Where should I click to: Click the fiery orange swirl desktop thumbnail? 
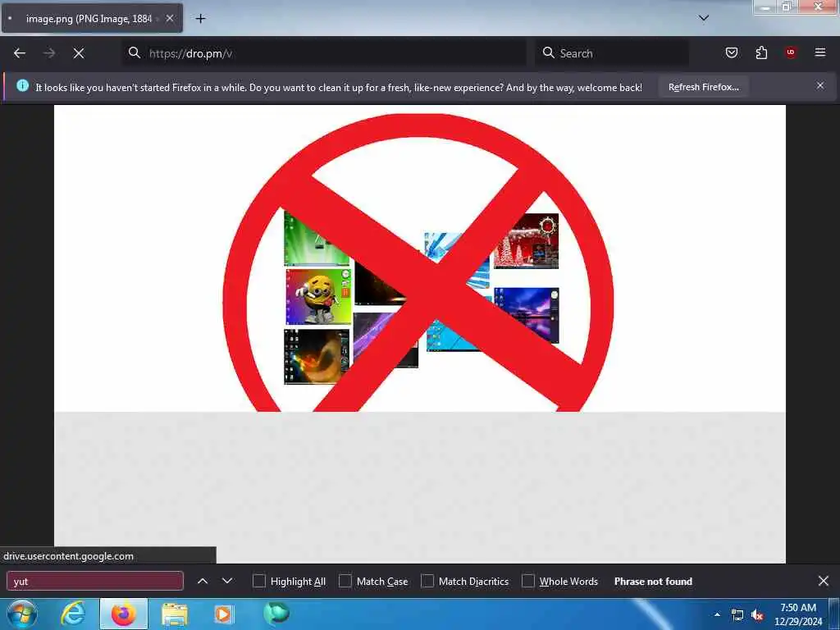tap(316, 356)
